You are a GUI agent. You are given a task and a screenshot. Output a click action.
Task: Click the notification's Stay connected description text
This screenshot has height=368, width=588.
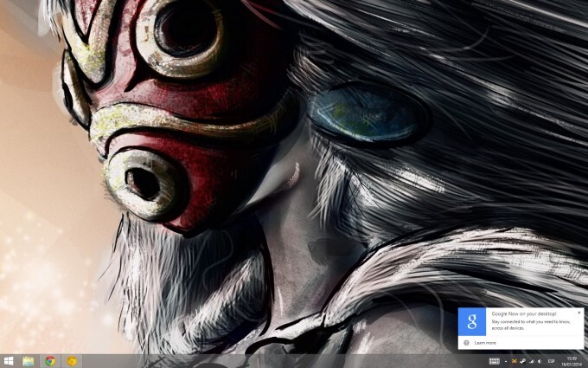click(x=529, y=324)
